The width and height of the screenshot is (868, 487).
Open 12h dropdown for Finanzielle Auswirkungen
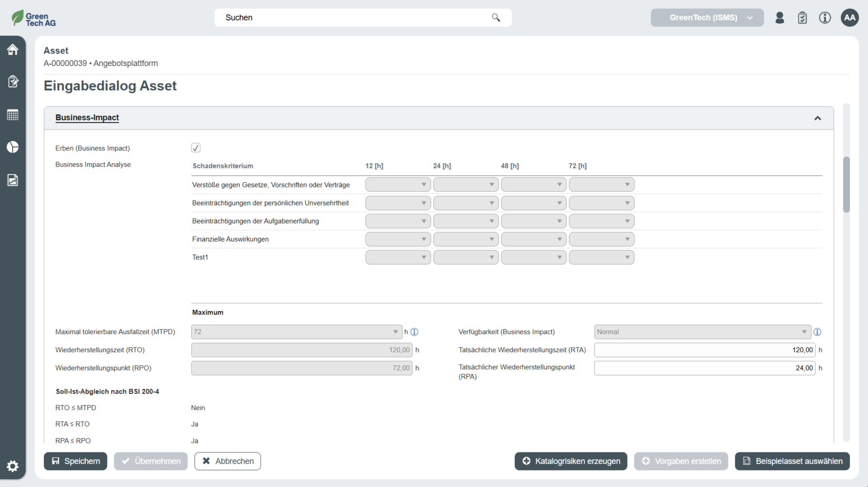click(x=398, y=239)
